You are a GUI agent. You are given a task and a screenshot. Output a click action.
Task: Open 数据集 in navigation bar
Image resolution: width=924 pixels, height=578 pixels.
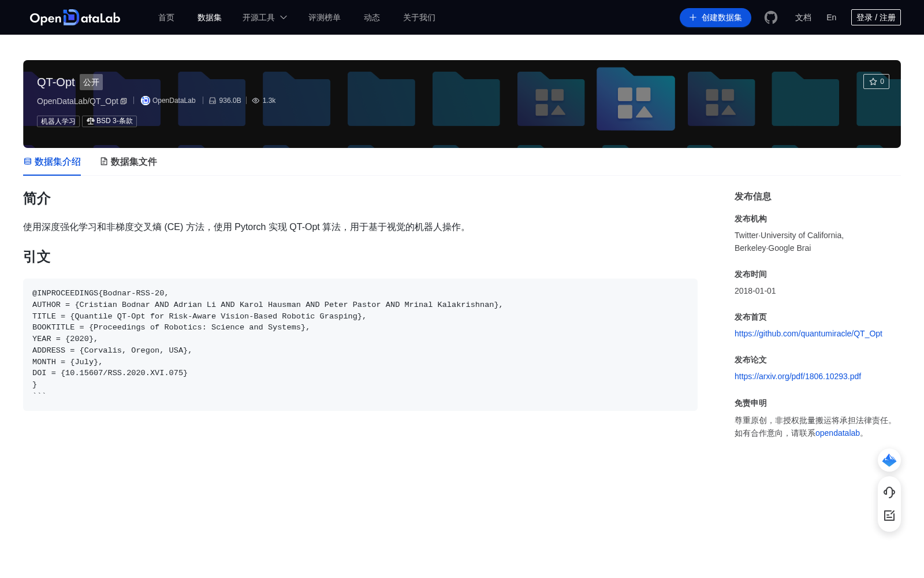pos(210,17)
